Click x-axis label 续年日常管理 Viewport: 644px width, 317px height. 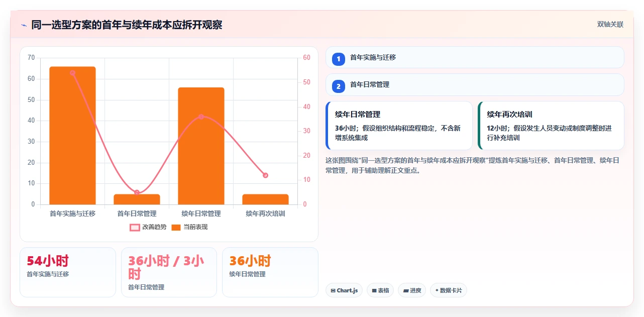click(201, 214)
